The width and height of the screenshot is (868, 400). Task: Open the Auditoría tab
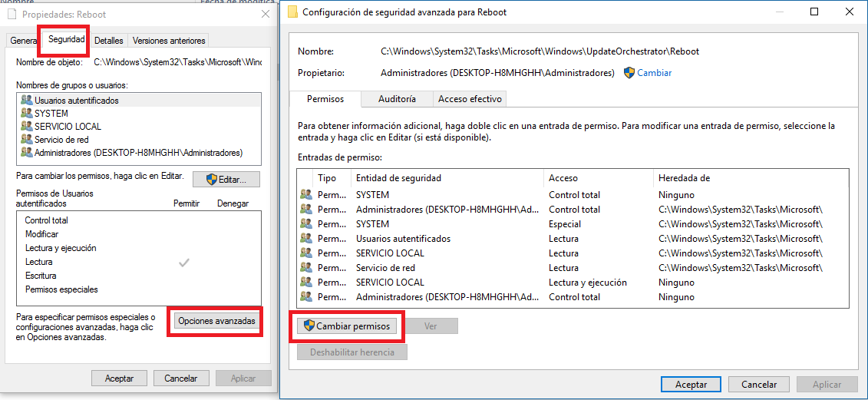tap(397, 99)
